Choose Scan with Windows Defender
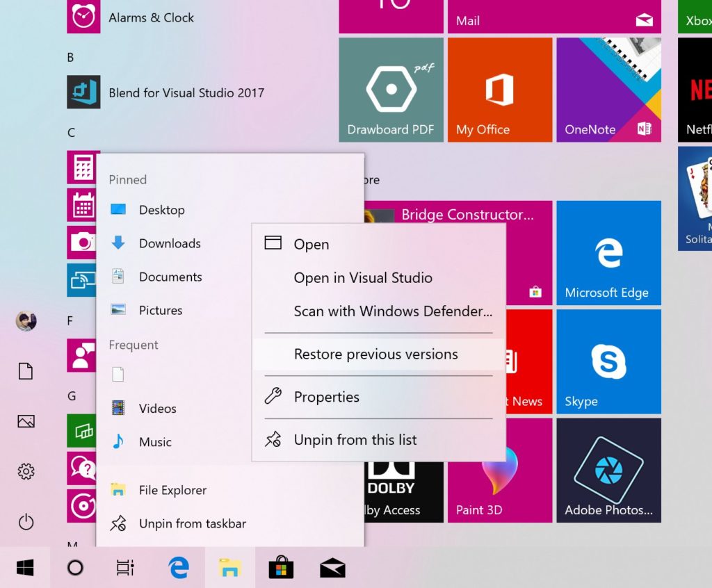The image size is (712, 588). (391, 311)
